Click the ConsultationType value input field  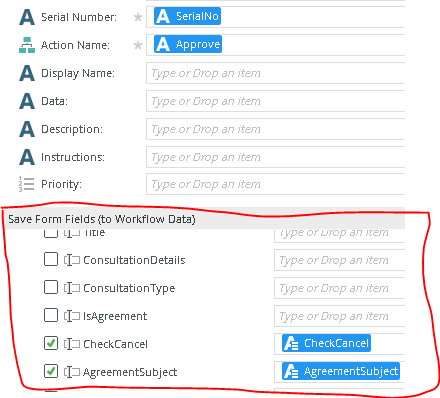339,288
